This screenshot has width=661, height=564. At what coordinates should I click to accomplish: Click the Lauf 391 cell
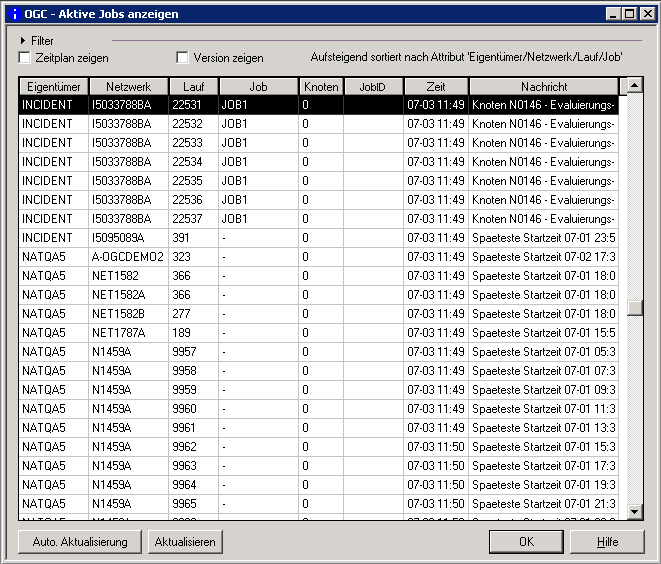click(193, 238)
